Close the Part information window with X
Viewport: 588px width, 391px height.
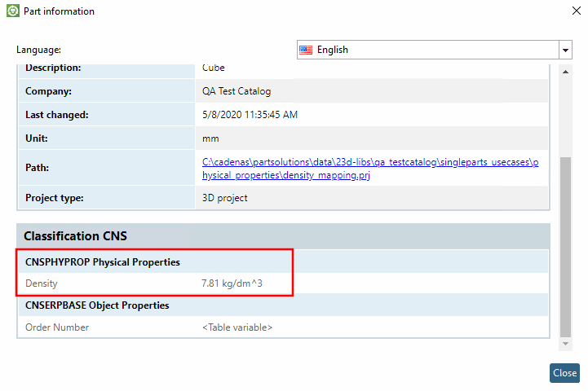pyautogui.click(x=577, y=11)
